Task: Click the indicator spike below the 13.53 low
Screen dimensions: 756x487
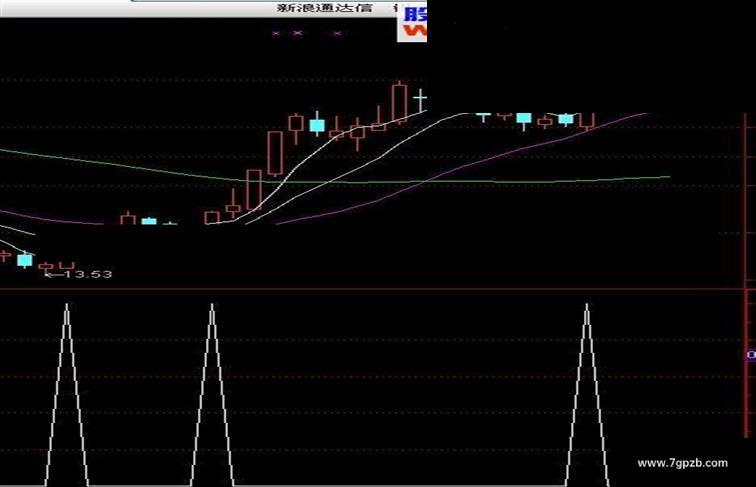Action: (x=67, y=394)
